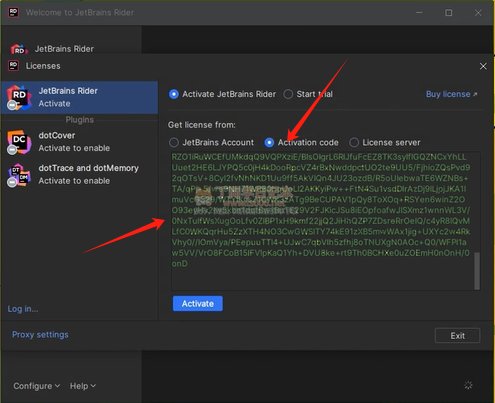Open Proxy settings link
The height and width of the screenshot is (403, 495).
click(40, 335)
